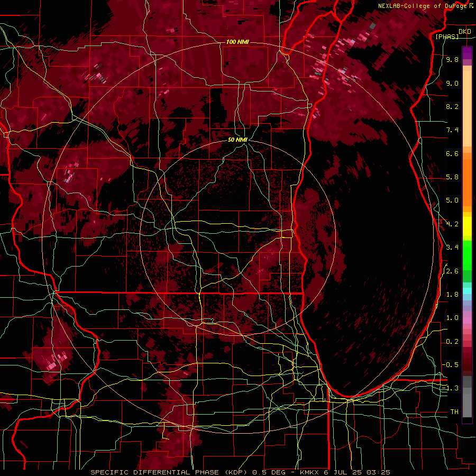The image size is (476, 476).
Task: Click the DKD product label
Action: pyautogui.click(x=464, y=32)
